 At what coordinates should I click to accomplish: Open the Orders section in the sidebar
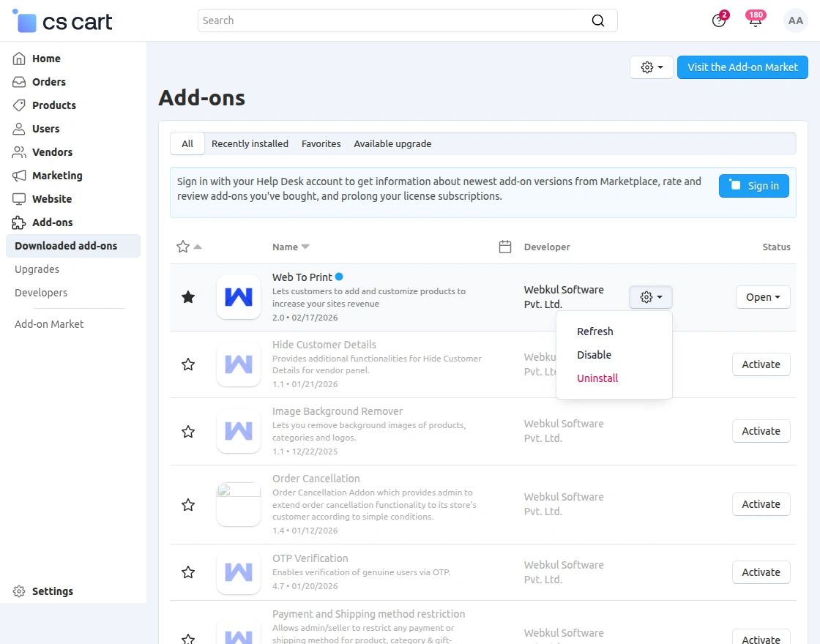tap(50, 81)
